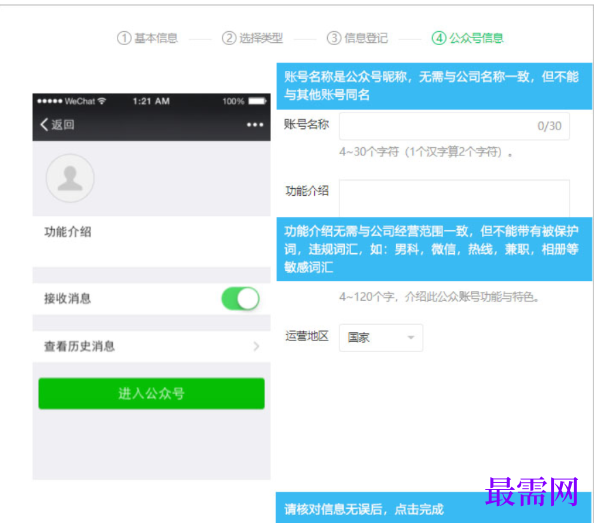Tap the back chevron next to 返回

[x=44, y=124]
